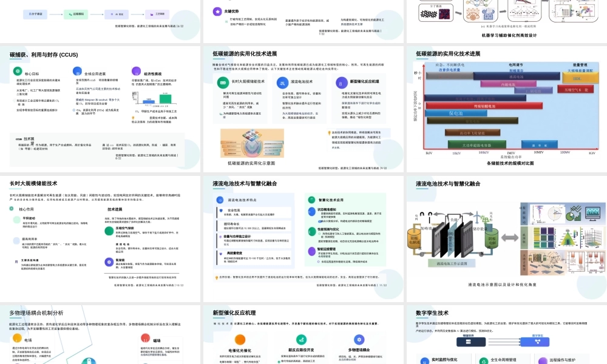The height and width of the screenshot is (364, 607).
Task: Click the purple 智能运维管理 icon
Action: (x=311, y=251)
